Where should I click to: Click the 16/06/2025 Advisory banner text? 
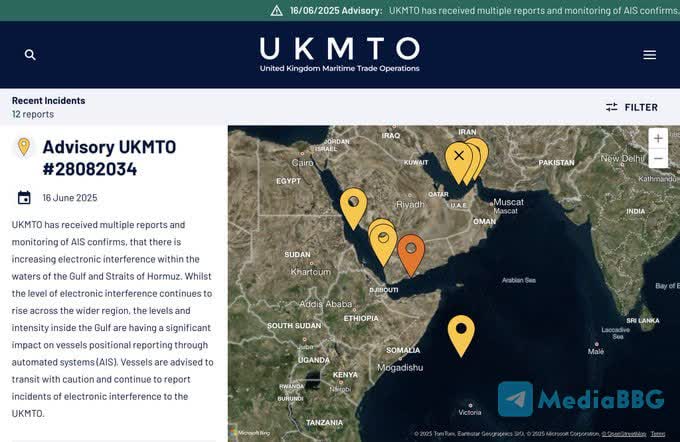[x=336, y=10]
